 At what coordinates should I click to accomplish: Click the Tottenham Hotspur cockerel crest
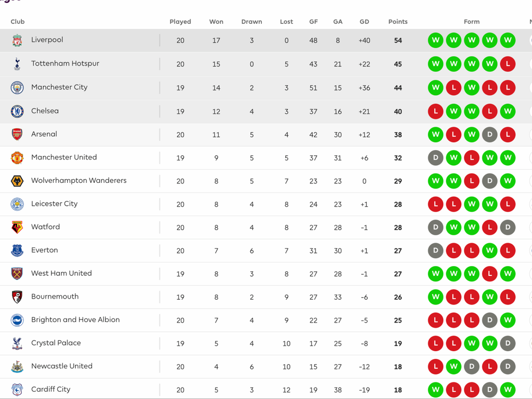pos(17,64)
